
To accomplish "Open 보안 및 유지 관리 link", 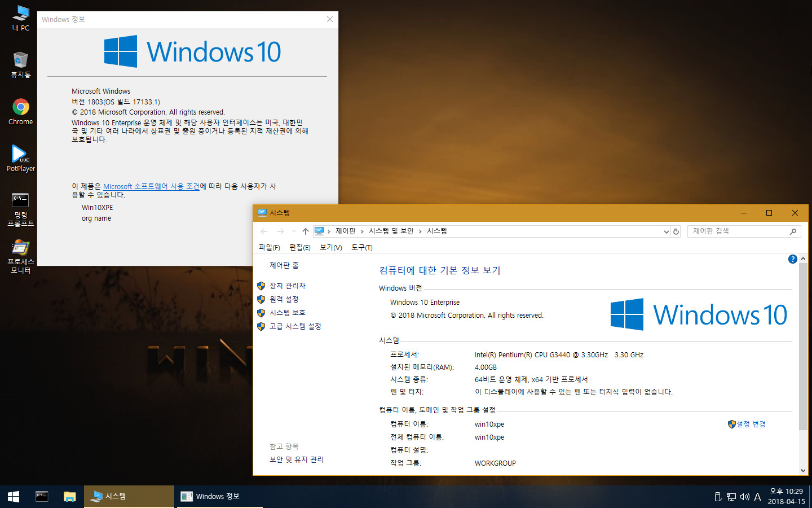I will [296, 459].
